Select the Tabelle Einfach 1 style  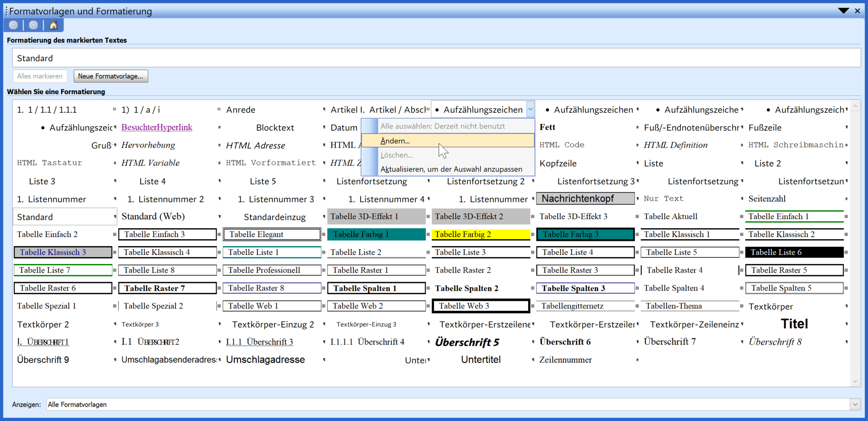click(794, 217)
